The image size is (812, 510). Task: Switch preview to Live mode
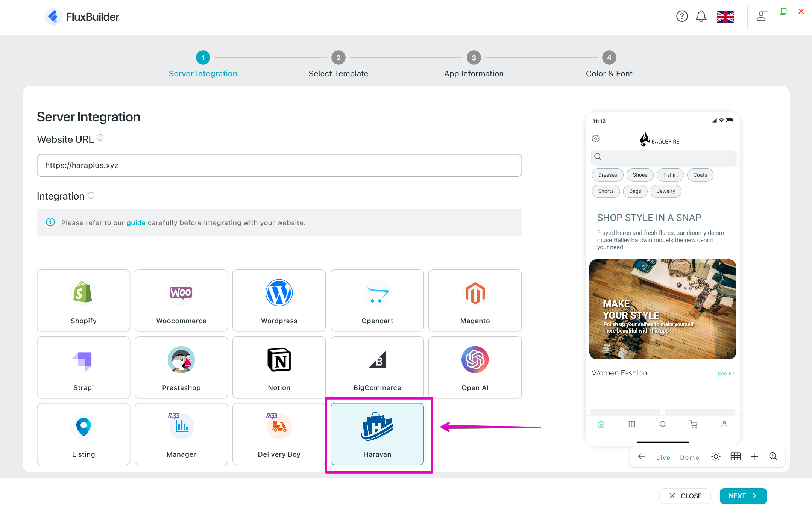pyautogui.click(x=663, y=457)
